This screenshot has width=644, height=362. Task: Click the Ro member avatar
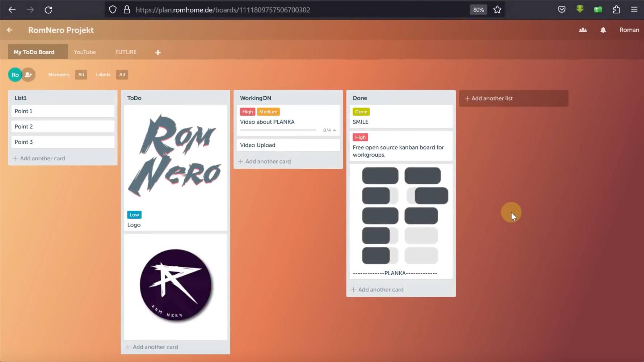pyautogui.click(x=15, y=75)
